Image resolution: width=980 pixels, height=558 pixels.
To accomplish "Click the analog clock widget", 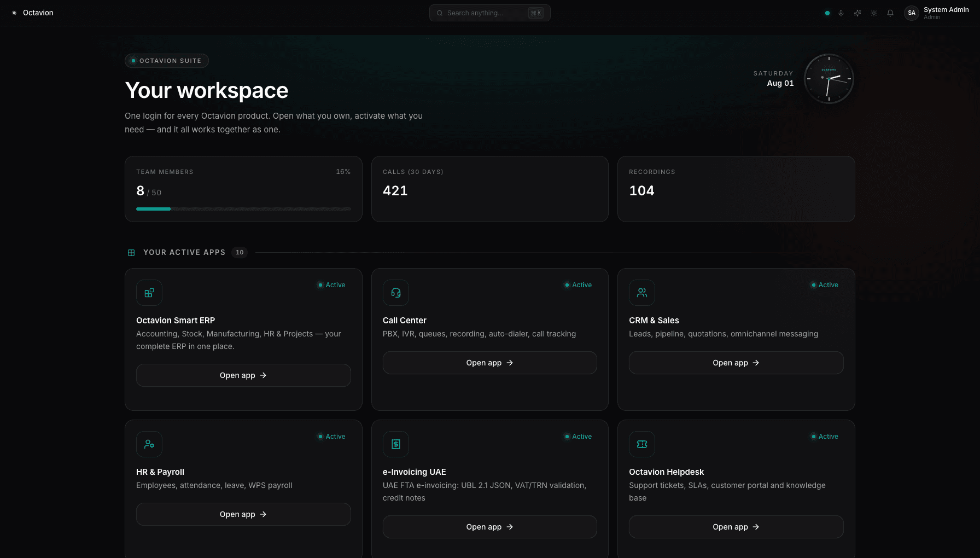I will coord(829,79).
